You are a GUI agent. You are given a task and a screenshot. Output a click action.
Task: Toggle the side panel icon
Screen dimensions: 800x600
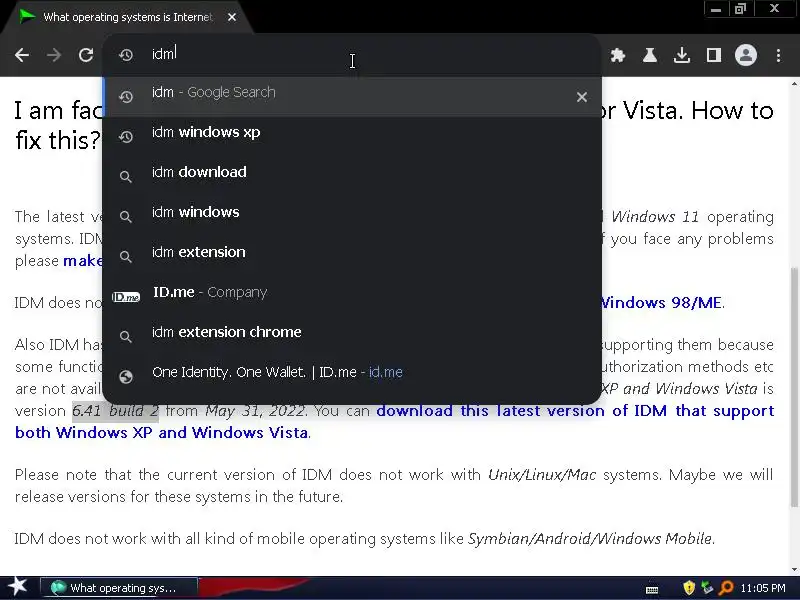tap(714, 55)
